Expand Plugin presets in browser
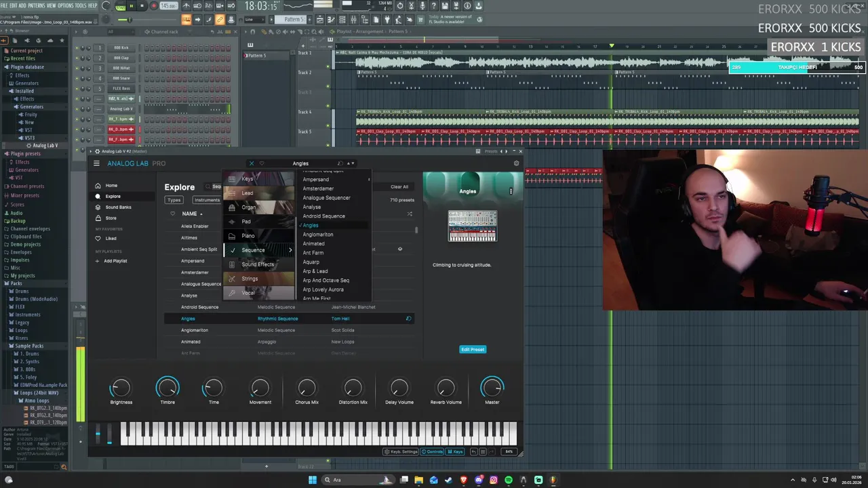868x488 pixels. [x=25, y=154]
